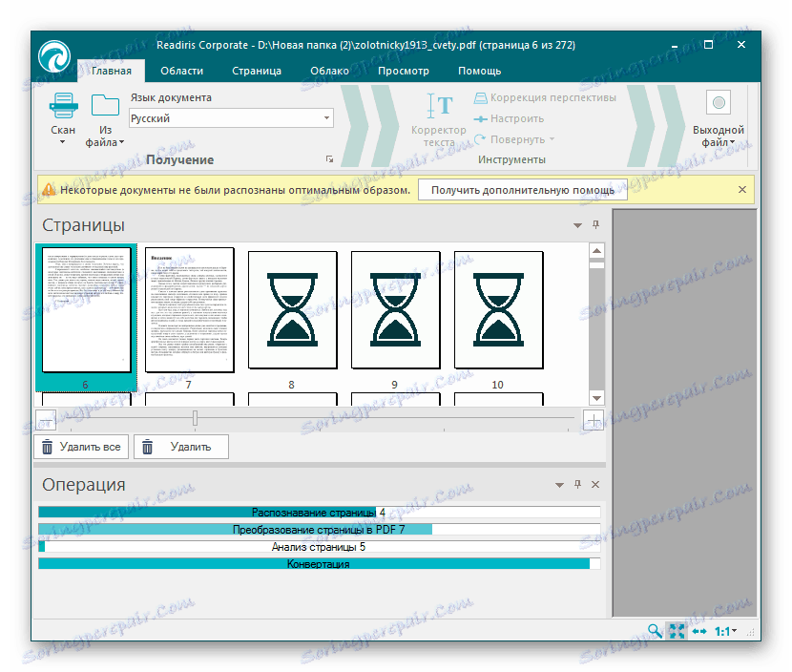The width and height of the screenshot is (792, 672).
Task: Open the Корректор текста tool
Action: pyautogui.click(x=438, y=120)
